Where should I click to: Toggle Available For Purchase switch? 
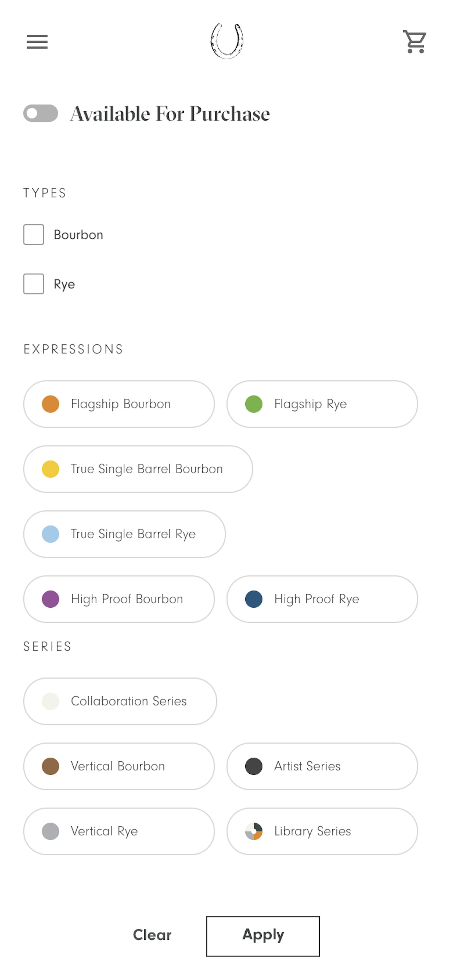tap(41, 113)
